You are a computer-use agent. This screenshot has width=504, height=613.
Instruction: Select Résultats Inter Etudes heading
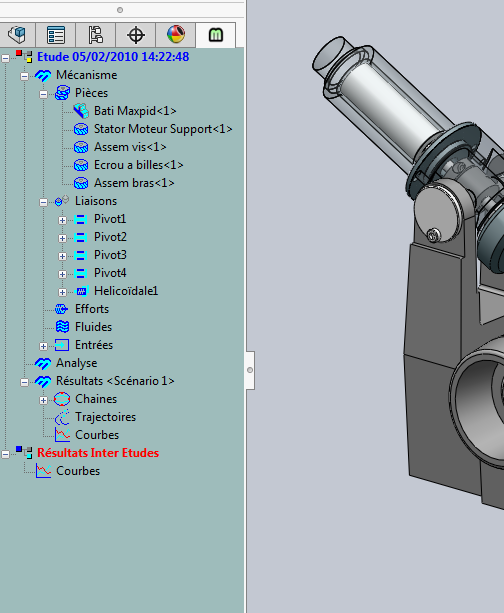click(x=98, y=453)
